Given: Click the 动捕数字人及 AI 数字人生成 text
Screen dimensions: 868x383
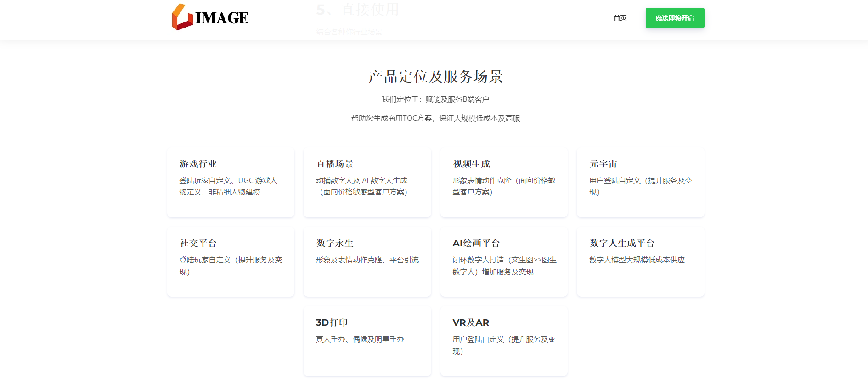Looking at the screenshot, I should tap(361, 181).
